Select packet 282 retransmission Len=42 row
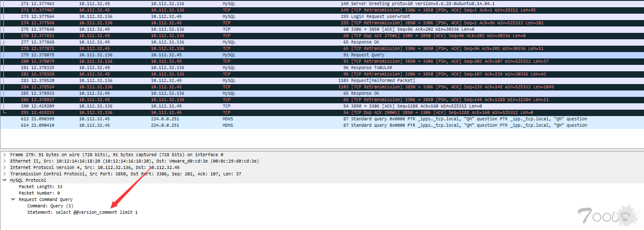The height and width of the screenshot is (230, 644). click(322, 74)
